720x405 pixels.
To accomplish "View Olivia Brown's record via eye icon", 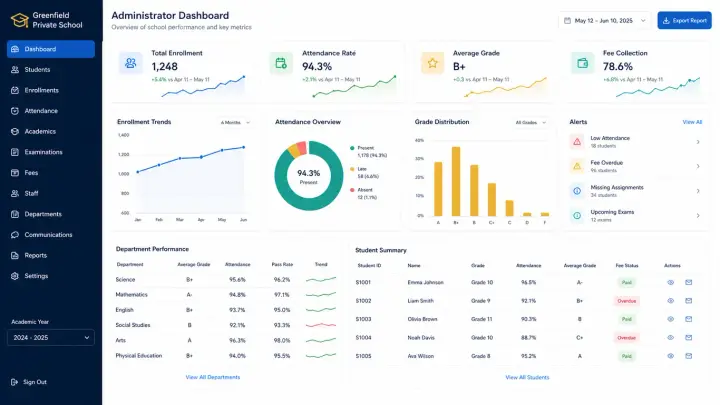I will (x=670, y=319).
